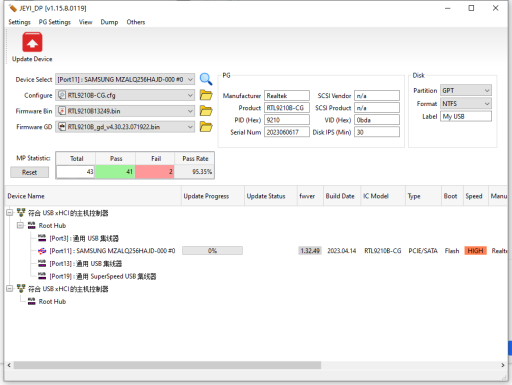Open the Device Select dropdown
Image resolution: width=512 pixels, height=385 pixels.
click(x=125, y=79)
